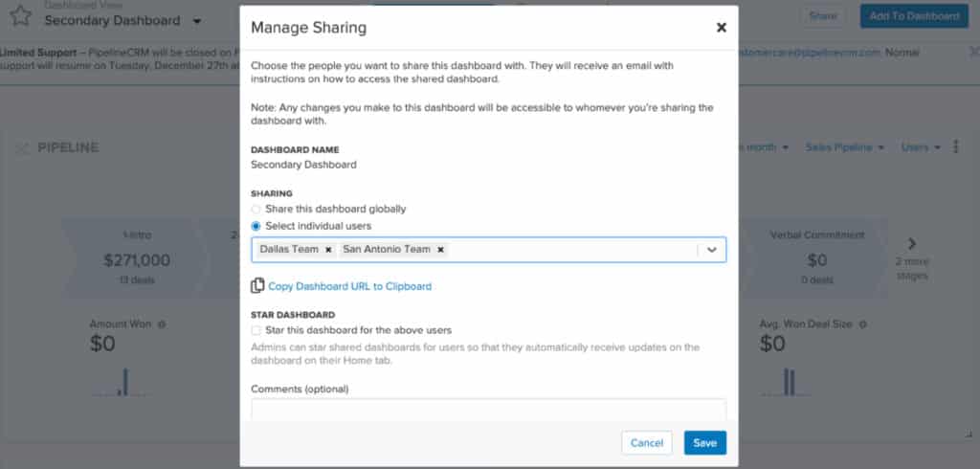The image size is (980, 469).
Task: Click the 'Dallas Team' tag label
Action: click(289, 249)
